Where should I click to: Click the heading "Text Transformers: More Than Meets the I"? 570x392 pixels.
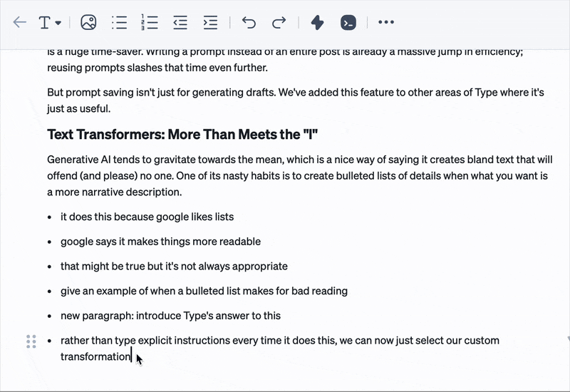182,135
